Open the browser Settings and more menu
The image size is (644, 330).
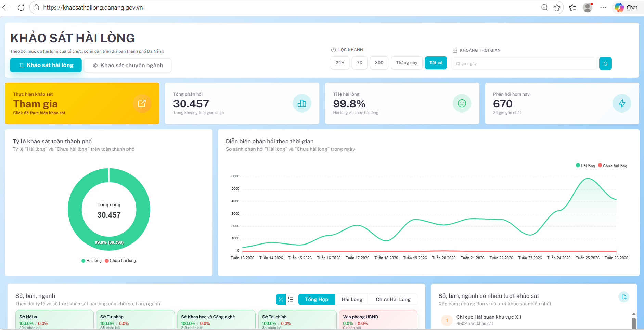(603, 8)
